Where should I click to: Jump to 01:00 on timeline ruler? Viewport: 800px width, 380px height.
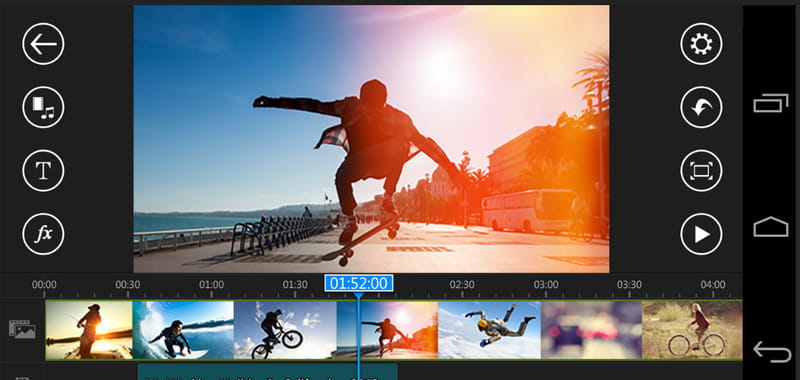coord(211,285)
